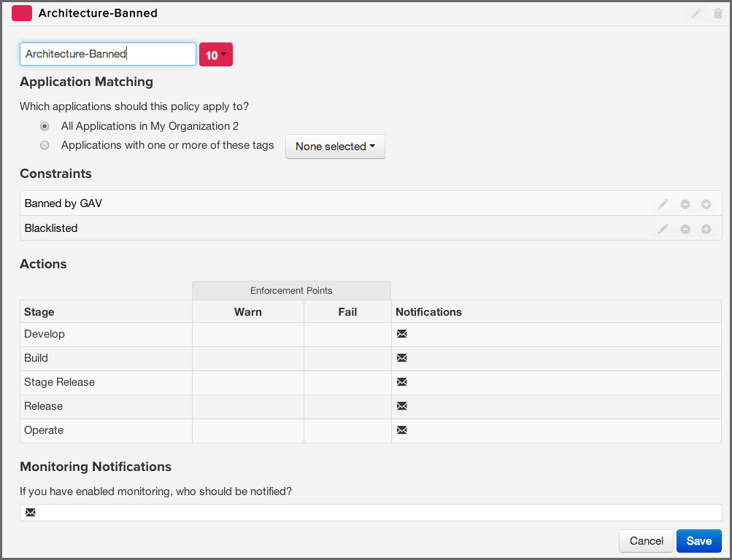Click the monitoring notifications recipient field
The height and width of the screenshot is (560, 732).
tap(371, 513)
